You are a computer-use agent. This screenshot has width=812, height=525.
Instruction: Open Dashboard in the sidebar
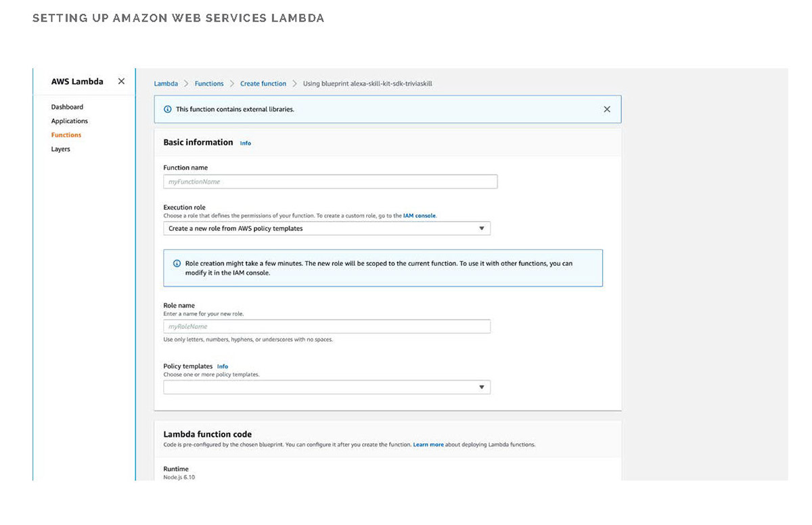coord(67,107)
